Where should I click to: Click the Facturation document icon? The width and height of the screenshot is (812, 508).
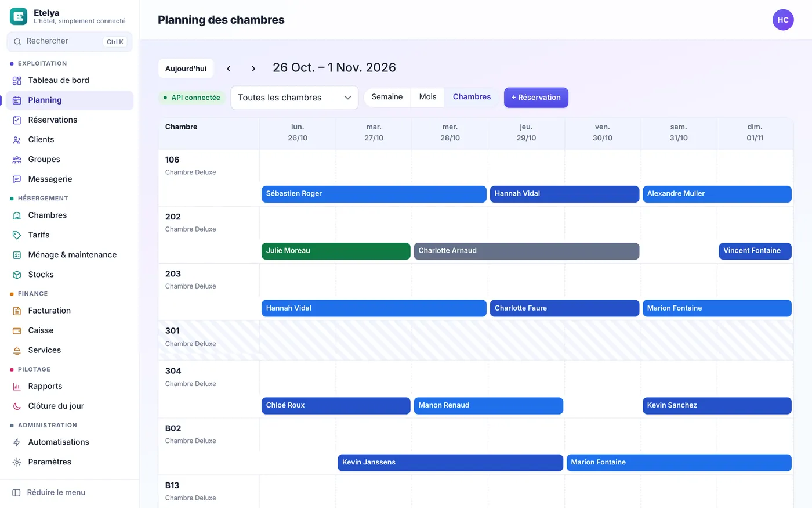17,311
